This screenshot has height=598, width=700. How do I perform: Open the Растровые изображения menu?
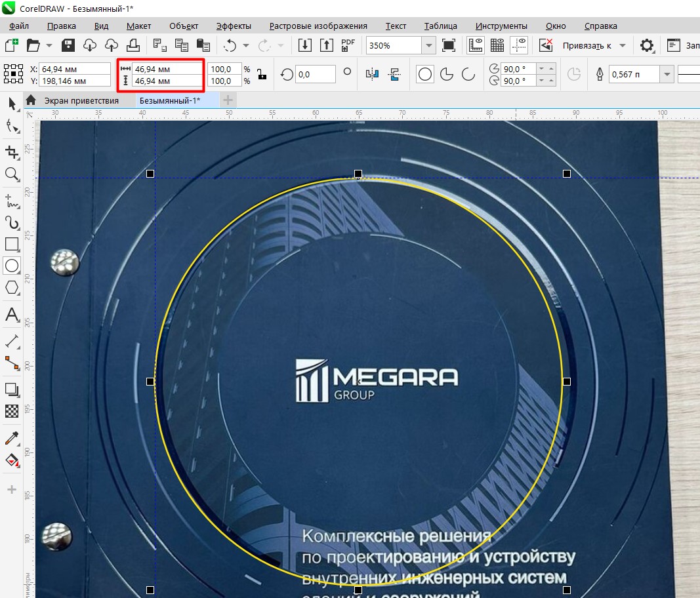pos(318,26)
